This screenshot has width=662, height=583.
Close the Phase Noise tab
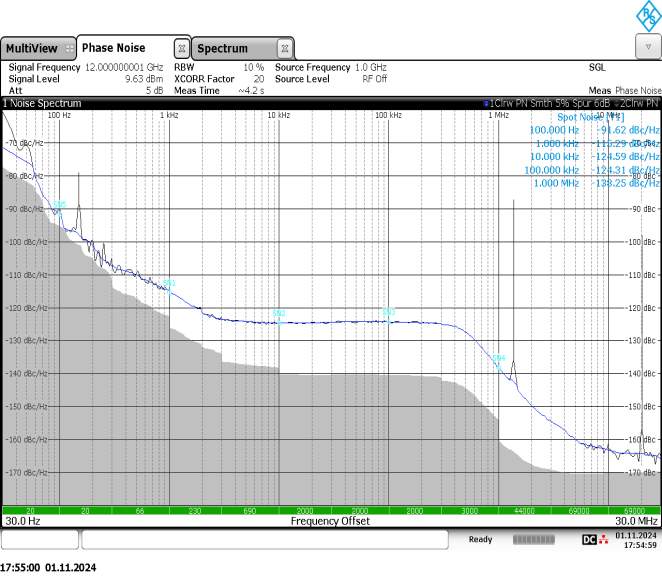point(181,48)
